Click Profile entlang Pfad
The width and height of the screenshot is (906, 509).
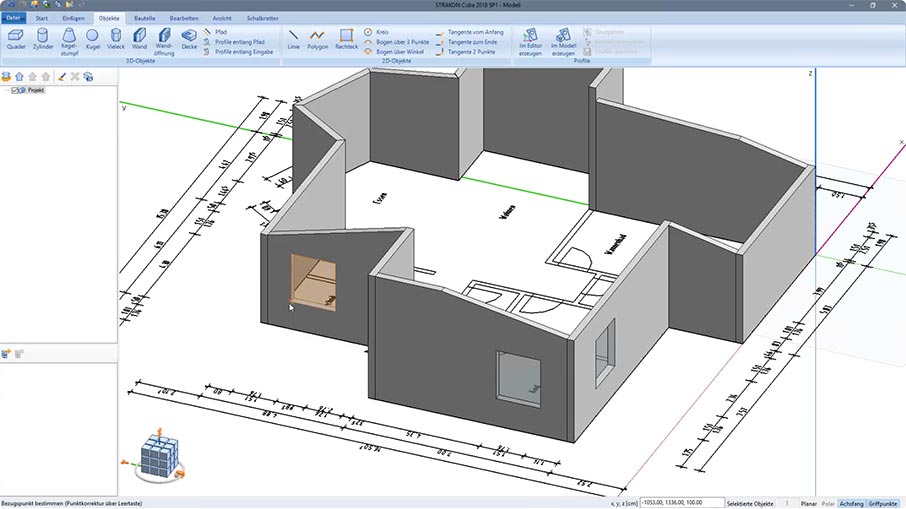point(238,42)
